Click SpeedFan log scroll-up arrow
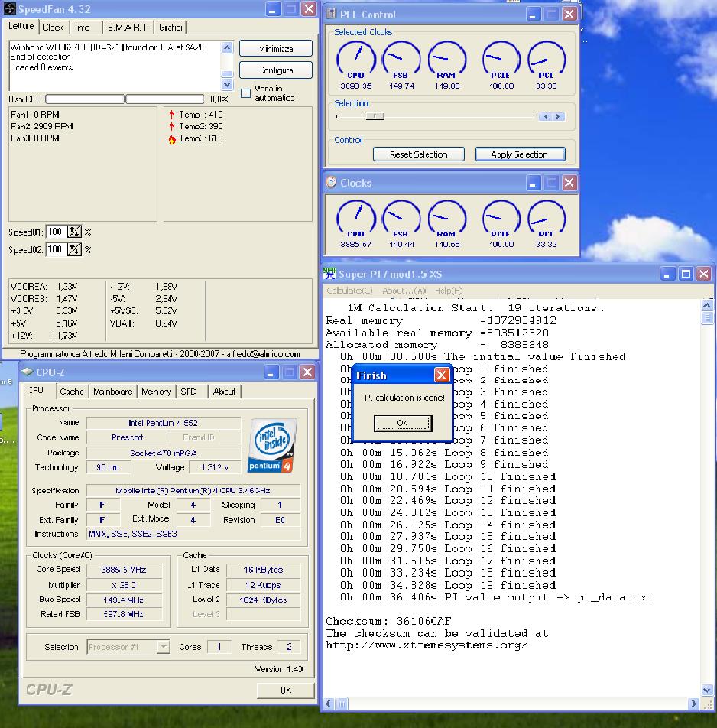This screenshot has height=728, width=717. point(227,48)
